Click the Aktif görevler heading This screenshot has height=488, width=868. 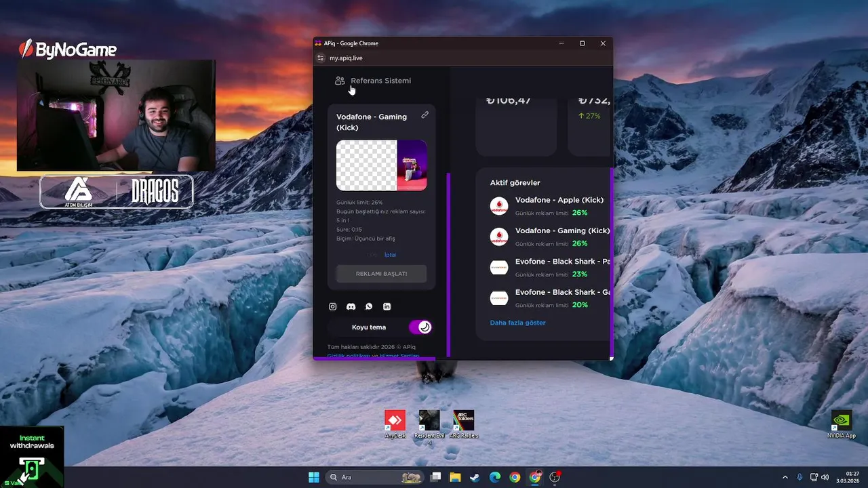tap(515, 183)
